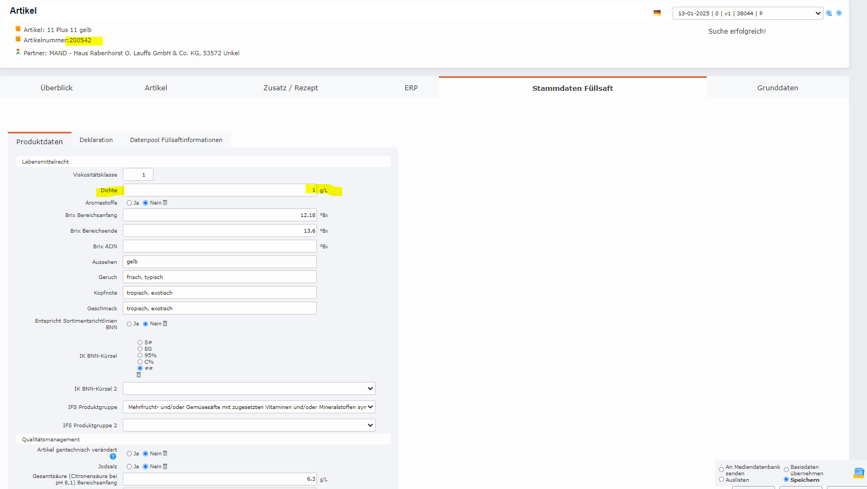Open the Deklaration sub-tab
Screen dimensions: 867x489
click(96, 140)
